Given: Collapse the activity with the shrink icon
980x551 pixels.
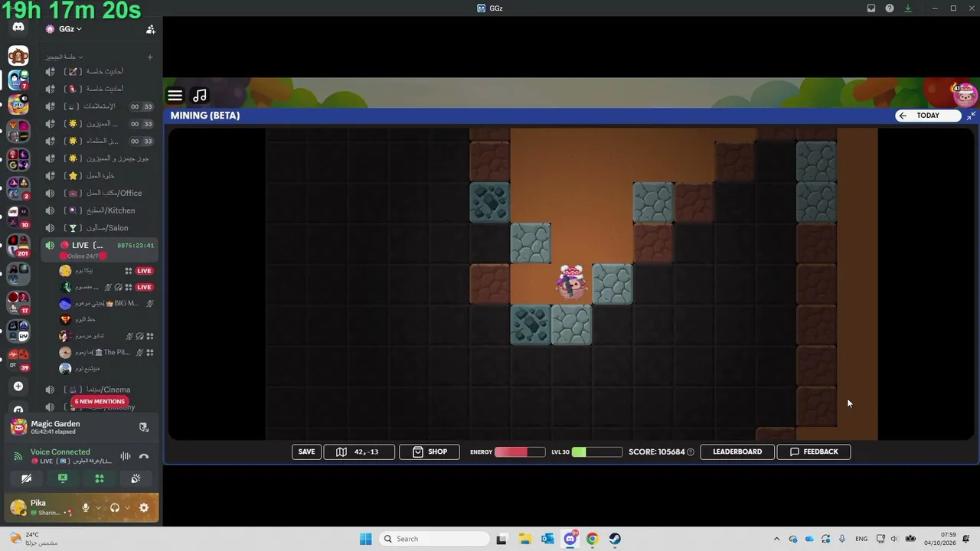Looking at the screenshot, I should 971,116.
